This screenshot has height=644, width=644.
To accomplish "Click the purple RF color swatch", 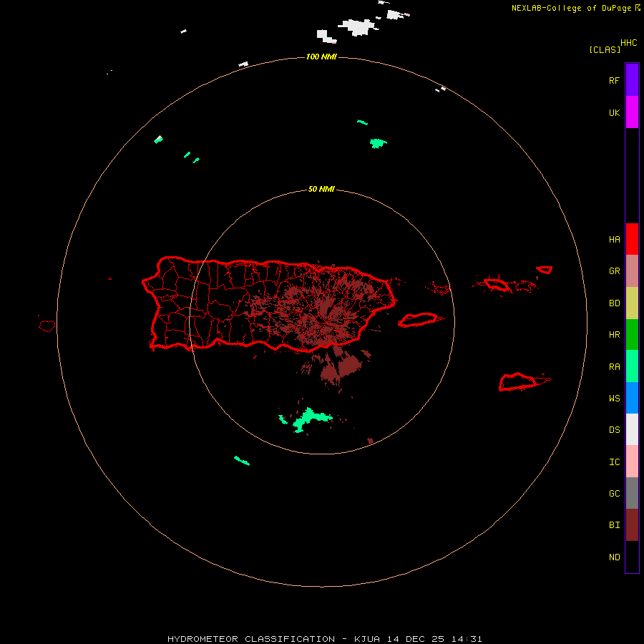I will pos(632,80).
